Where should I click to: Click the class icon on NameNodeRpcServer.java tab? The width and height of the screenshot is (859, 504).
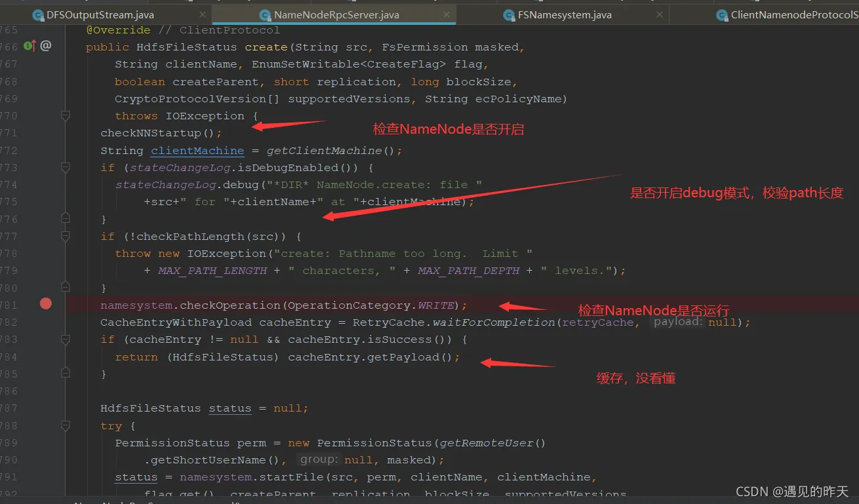tap(265, 15)
